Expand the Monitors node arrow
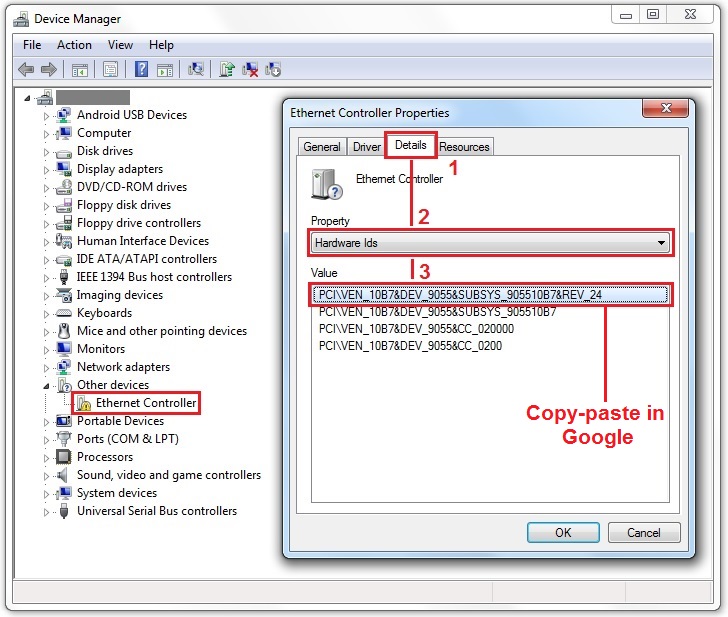The height and width of the screenshot is (617, 728). 46,350
